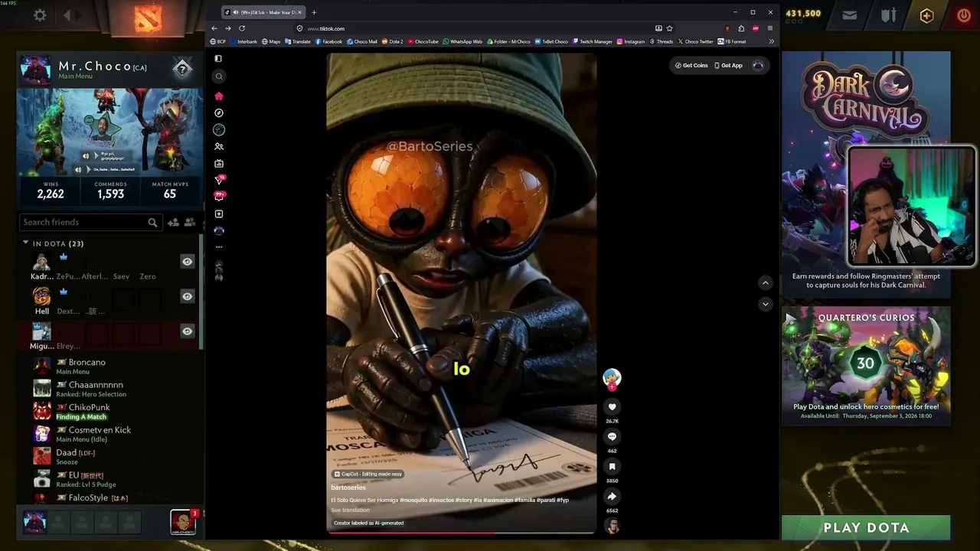
Task: Open a new browser tab
Action: [x=314, y=12]
